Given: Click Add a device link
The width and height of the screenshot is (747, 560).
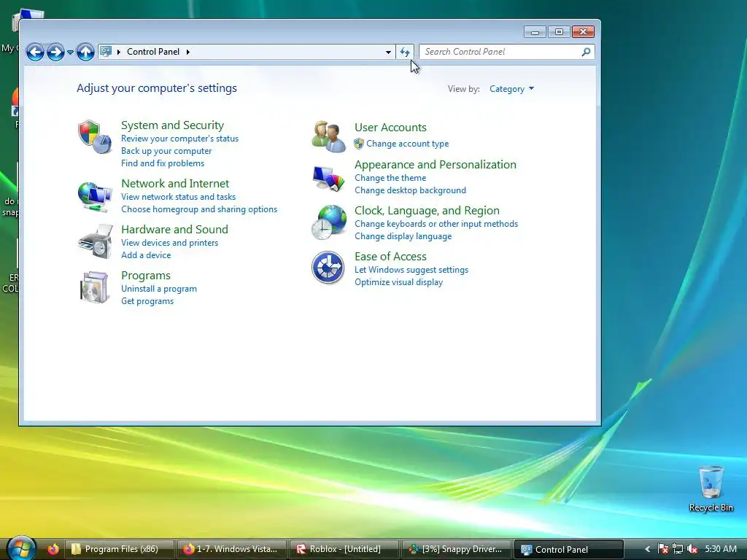Looking at the screenshot, I should [146, 255].
